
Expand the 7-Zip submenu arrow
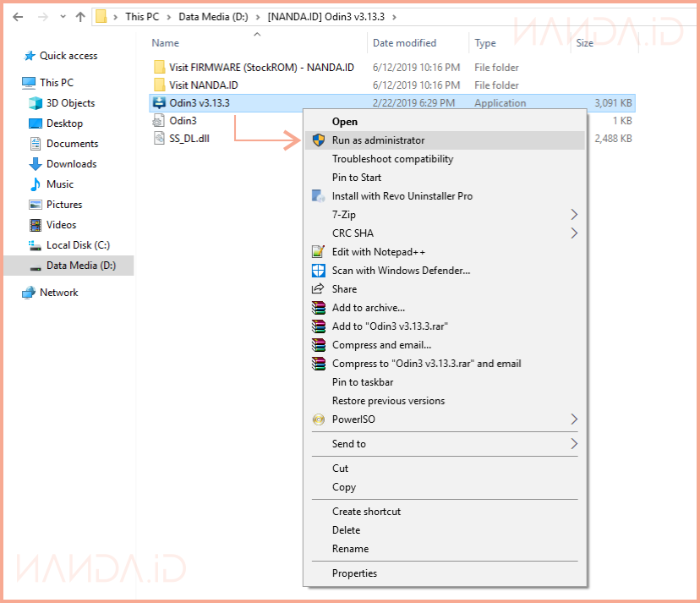pyautogui.click(x=574, y=215)
